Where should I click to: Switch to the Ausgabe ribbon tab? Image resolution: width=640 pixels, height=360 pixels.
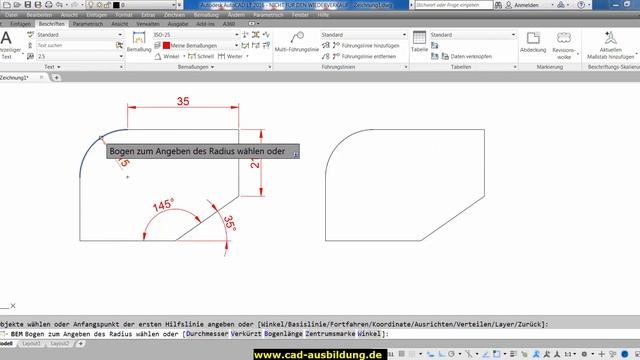178,24
